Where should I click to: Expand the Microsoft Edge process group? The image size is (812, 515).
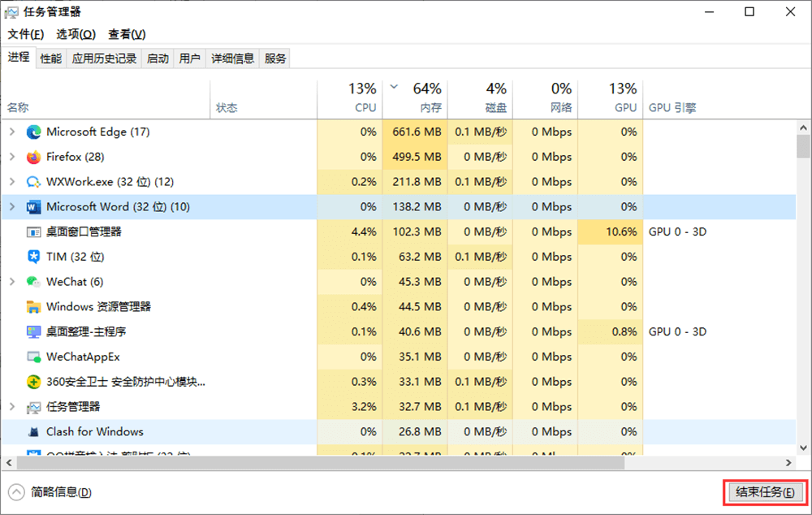point(12,132)
